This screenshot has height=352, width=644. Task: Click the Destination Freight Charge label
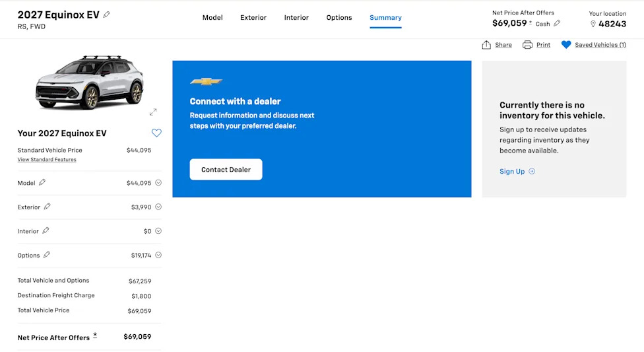56,295
